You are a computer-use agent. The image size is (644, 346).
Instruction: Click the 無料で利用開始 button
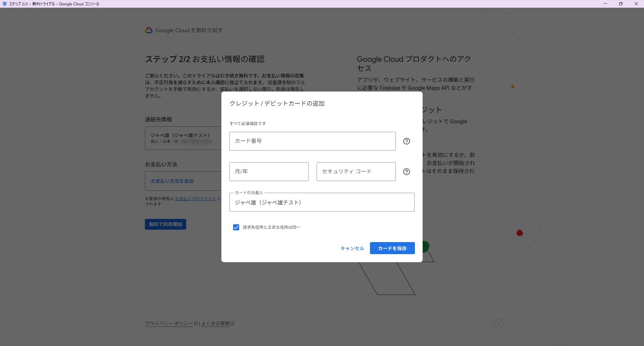point(165,224)
